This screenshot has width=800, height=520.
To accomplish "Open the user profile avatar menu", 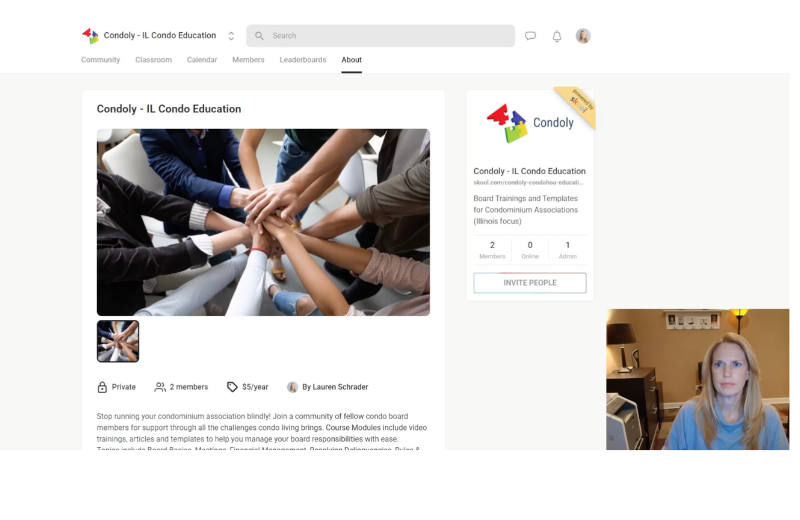I will tap(583, 36).
